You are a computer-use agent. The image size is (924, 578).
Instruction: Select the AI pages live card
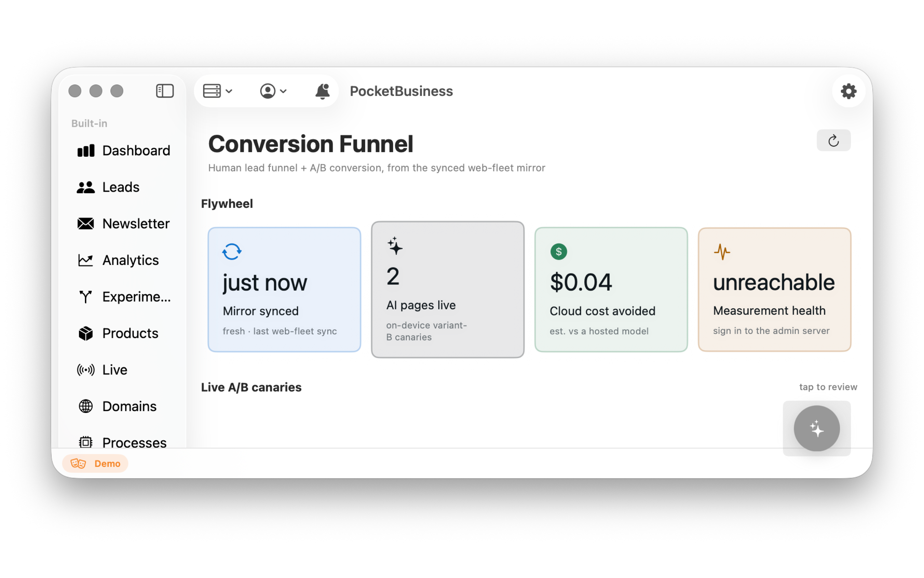(448, 289)
